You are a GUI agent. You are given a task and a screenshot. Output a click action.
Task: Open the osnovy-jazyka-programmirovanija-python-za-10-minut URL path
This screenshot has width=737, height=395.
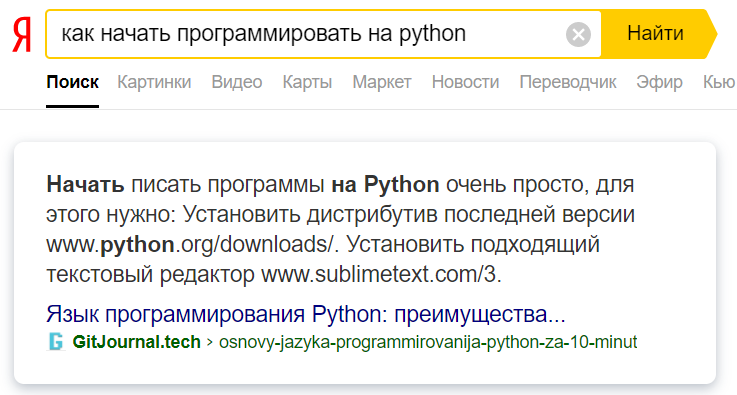click(x=428, y=342)
